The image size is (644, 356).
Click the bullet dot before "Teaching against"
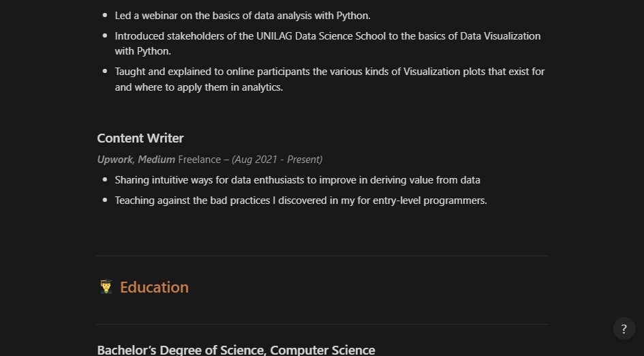(105, 200)
